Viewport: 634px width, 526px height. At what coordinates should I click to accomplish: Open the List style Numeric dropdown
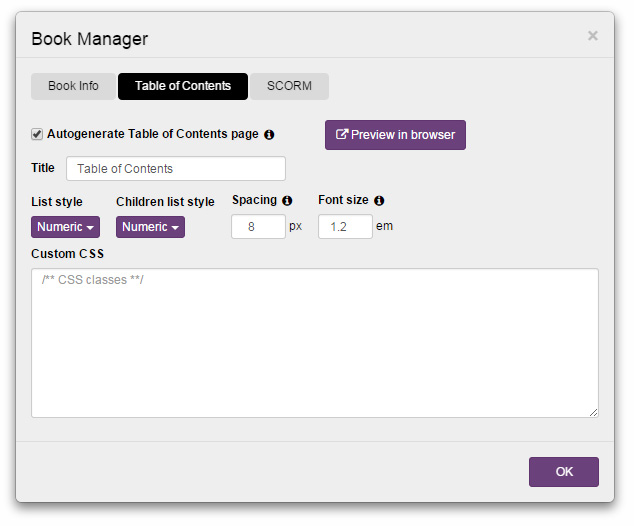tap(66, 227)
